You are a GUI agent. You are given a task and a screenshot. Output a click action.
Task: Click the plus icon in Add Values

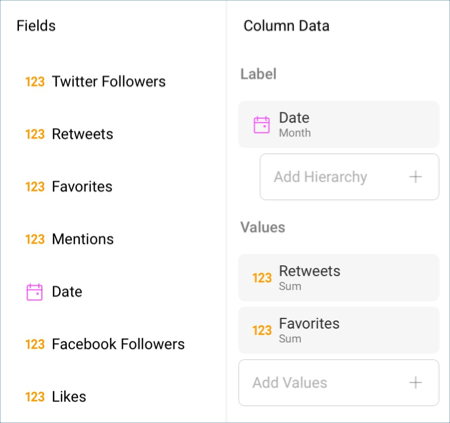[x=416, y=383]
